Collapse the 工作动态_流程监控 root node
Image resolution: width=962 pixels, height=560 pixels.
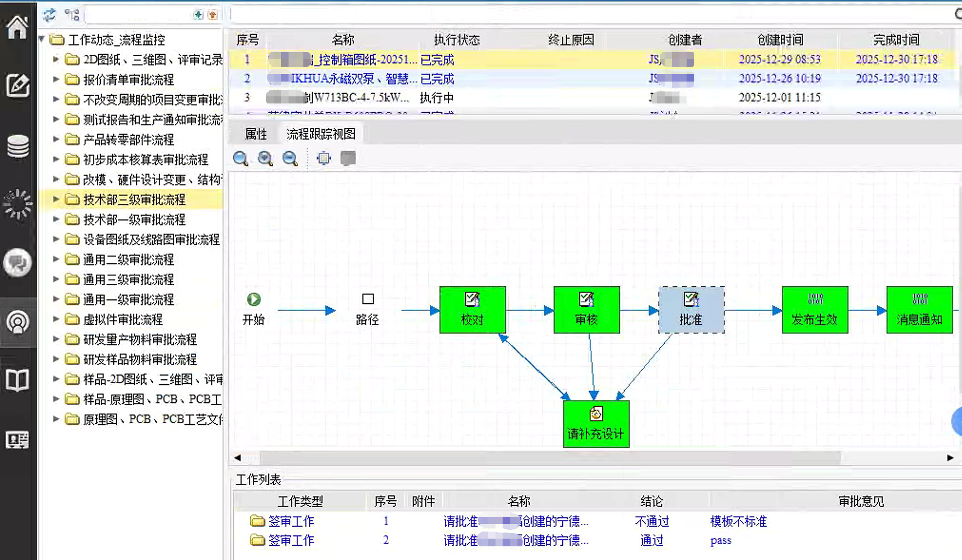pos(42,39)
